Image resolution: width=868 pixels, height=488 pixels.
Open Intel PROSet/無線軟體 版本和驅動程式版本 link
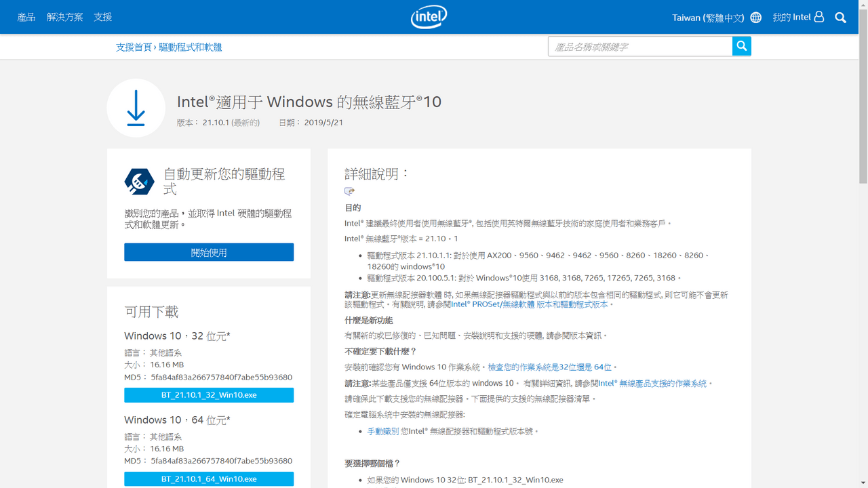pos(529,305)
